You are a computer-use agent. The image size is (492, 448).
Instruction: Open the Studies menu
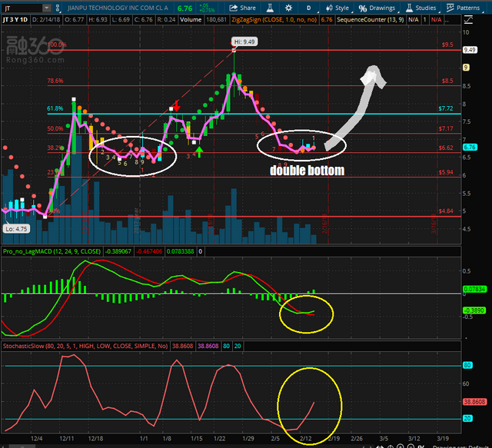pos(421,8)
